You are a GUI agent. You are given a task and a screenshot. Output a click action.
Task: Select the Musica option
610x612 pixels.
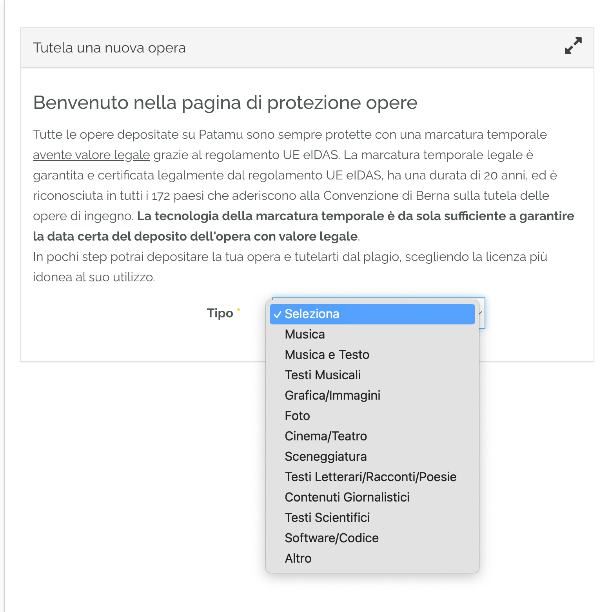pos(304,334)
